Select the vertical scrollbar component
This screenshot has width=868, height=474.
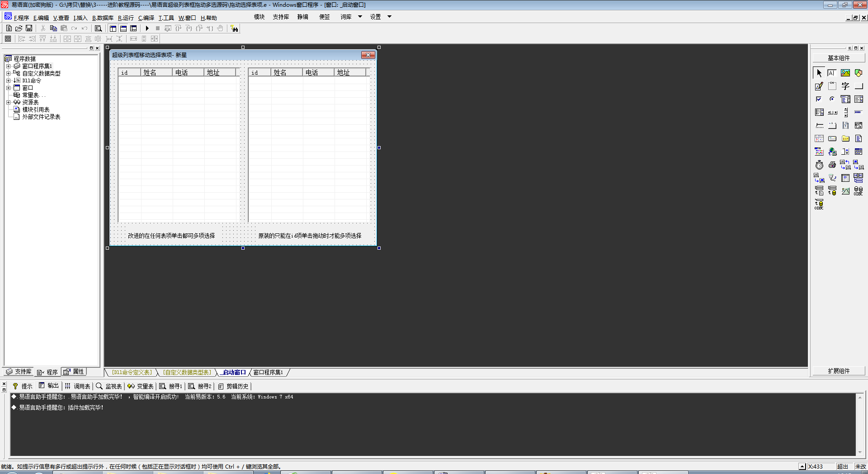pos(845,112)
